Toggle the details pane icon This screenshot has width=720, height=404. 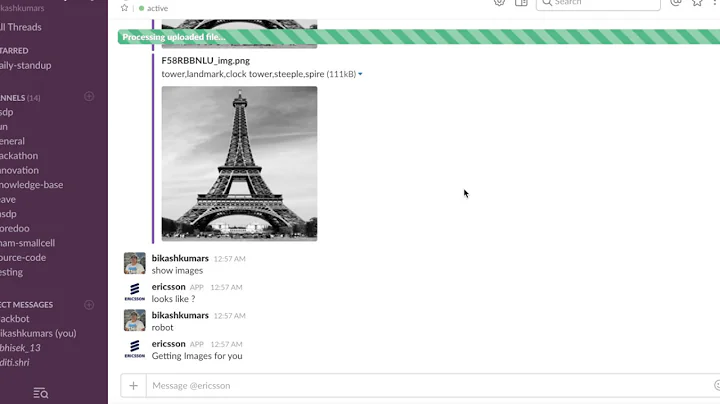coord(521,3)
